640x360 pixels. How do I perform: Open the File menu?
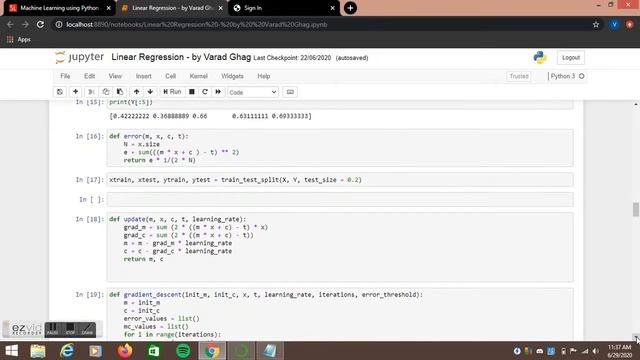(x=65, y=76)
